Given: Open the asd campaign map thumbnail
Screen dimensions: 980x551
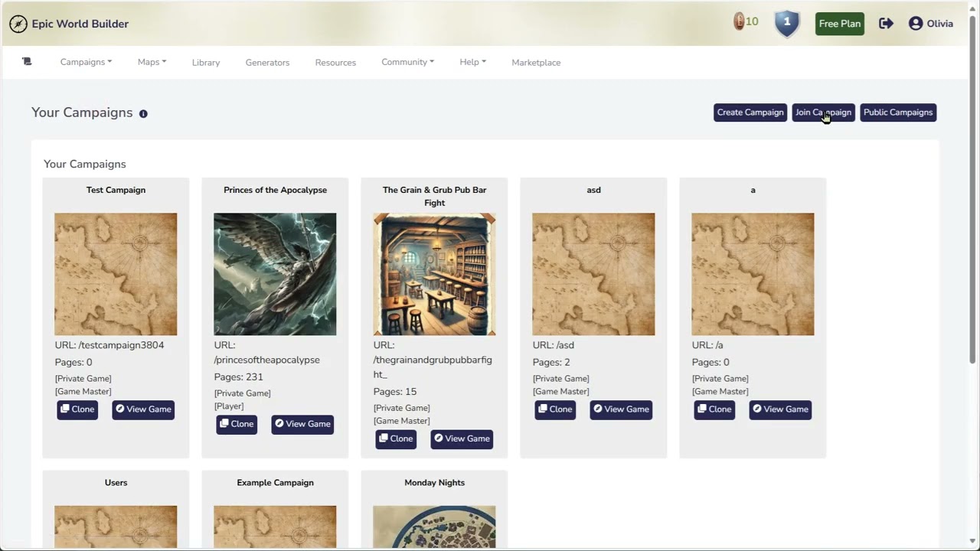Looking at the screenshot, I should click(x=593, y=274).
